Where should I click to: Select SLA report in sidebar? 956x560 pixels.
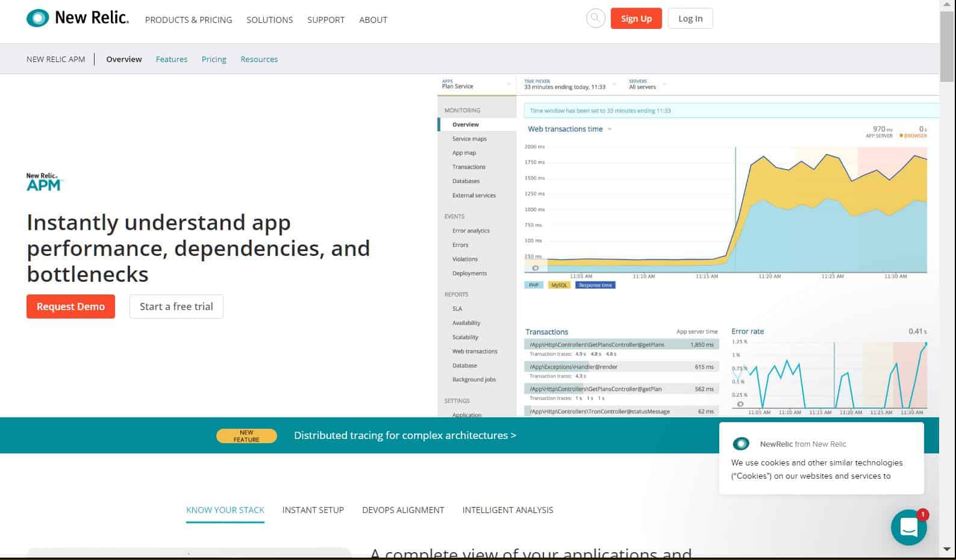click(x=457, y=308)
